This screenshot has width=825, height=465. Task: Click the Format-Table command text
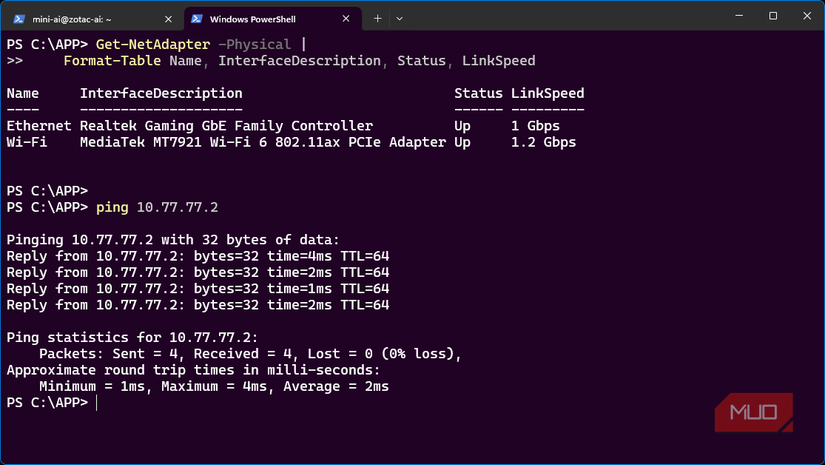(112, 60)
